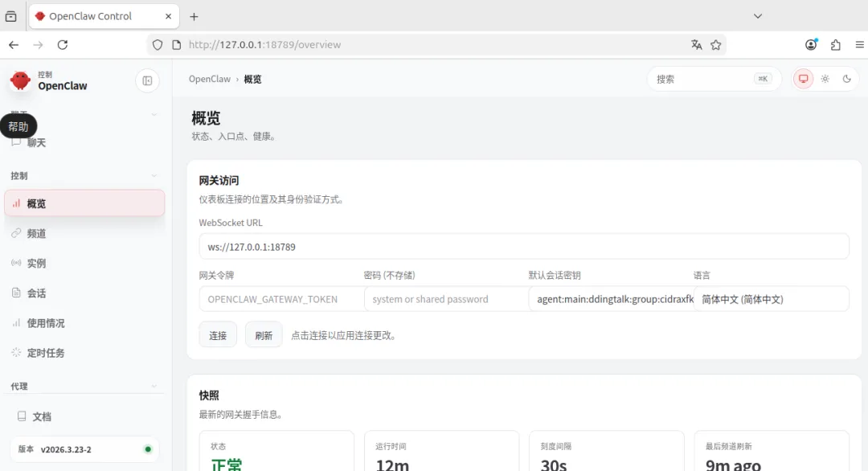The width and height of the screenshot is (868, 471).
Task: Open the 实例 instances sidebar item
Action: point(84,264)
